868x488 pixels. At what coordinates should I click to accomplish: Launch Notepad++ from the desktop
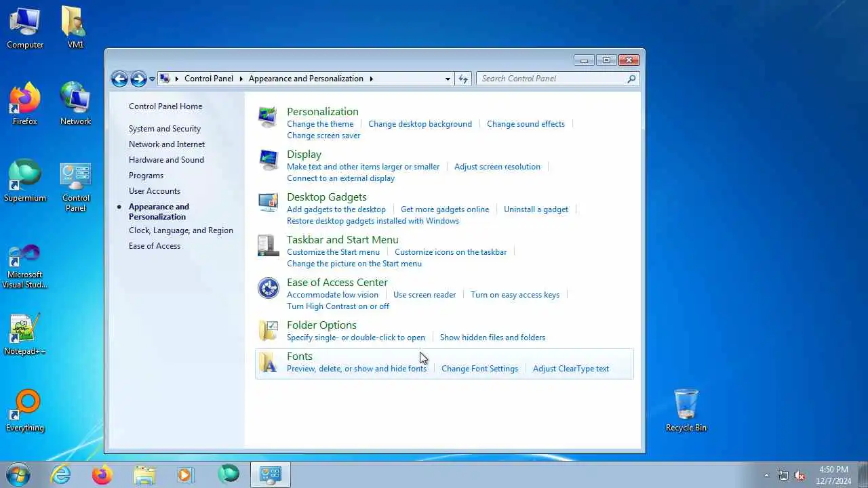pyautogui.click(x=25, y=335)
